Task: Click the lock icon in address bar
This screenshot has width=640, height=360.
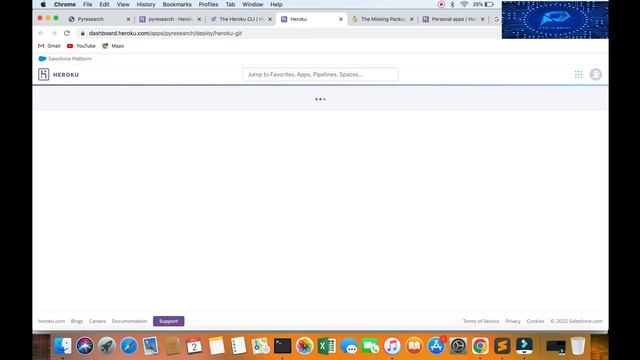Action: (82, 33)
